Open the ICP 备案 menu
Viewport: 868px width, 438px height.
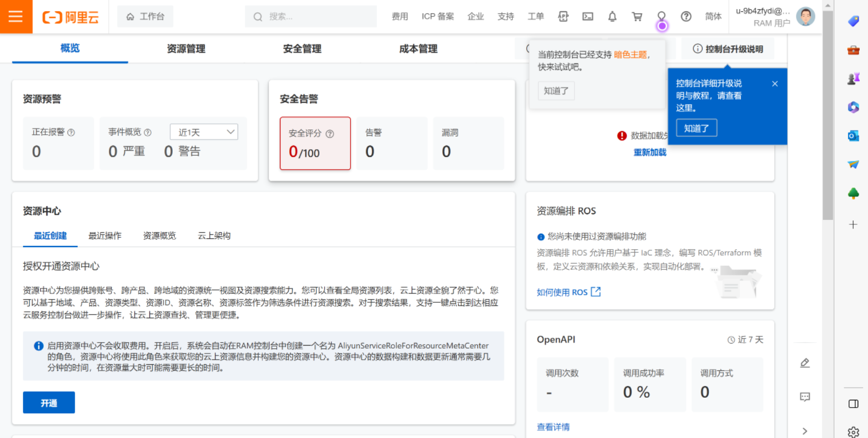pos(438,17)
